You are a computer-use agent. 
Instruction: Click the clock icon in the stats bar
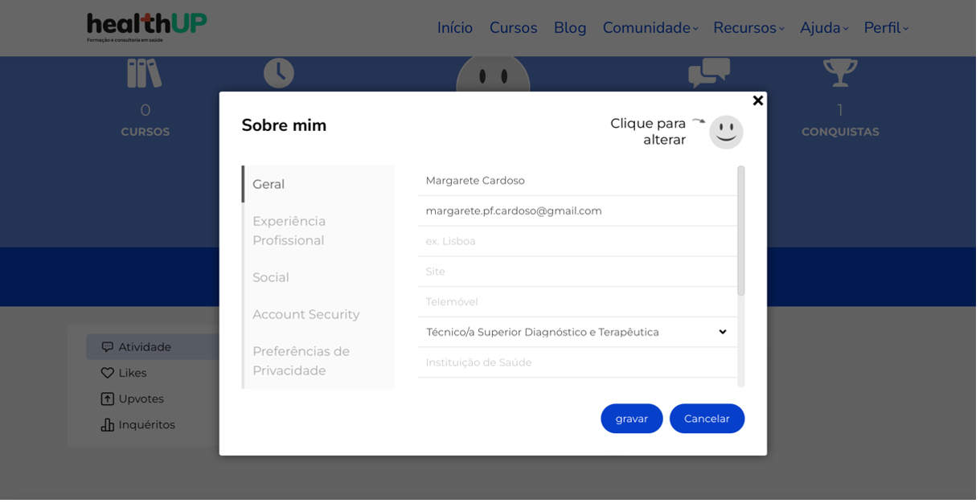point(280,73)
